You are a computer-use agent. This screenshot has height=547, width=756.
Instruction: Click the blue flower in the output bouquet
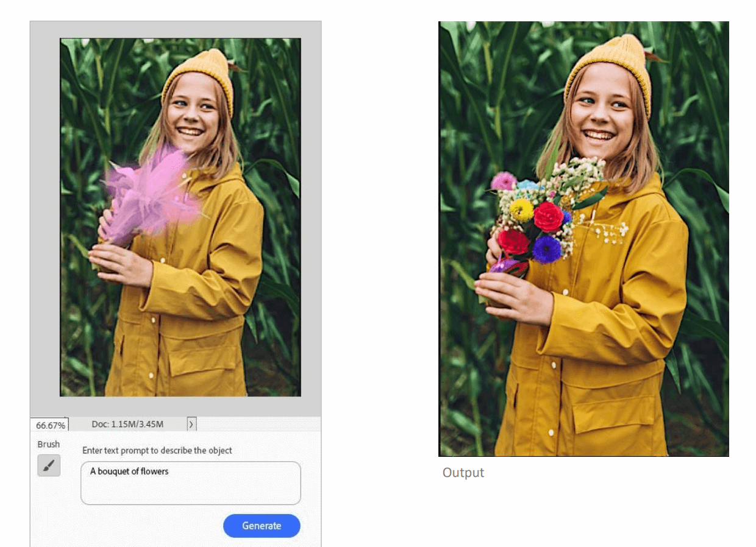[x=546, y=249]
